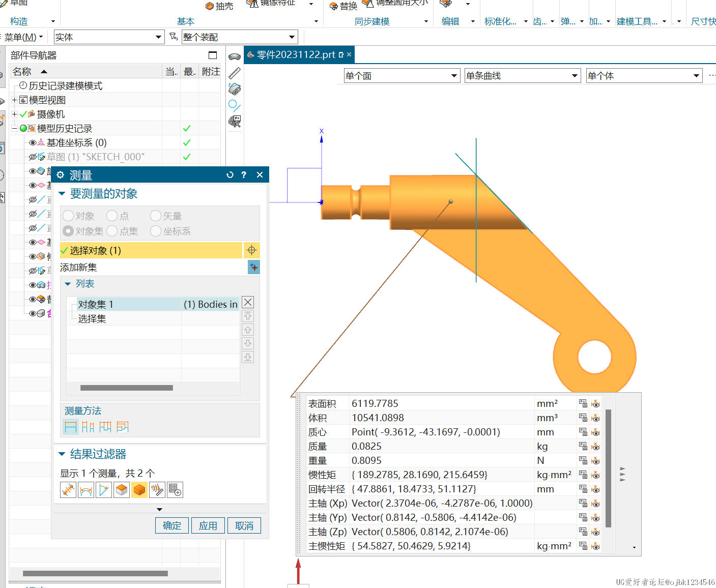This screenshot has width=716, height=588.
Task: Select the ruler measure icon in vertical toolbar
Action: point(235,73)
